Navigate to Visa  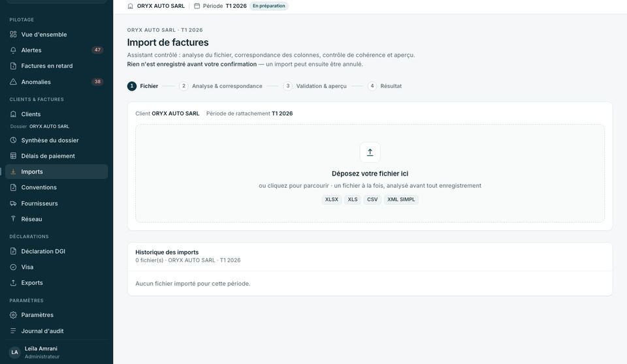point(56,267)
